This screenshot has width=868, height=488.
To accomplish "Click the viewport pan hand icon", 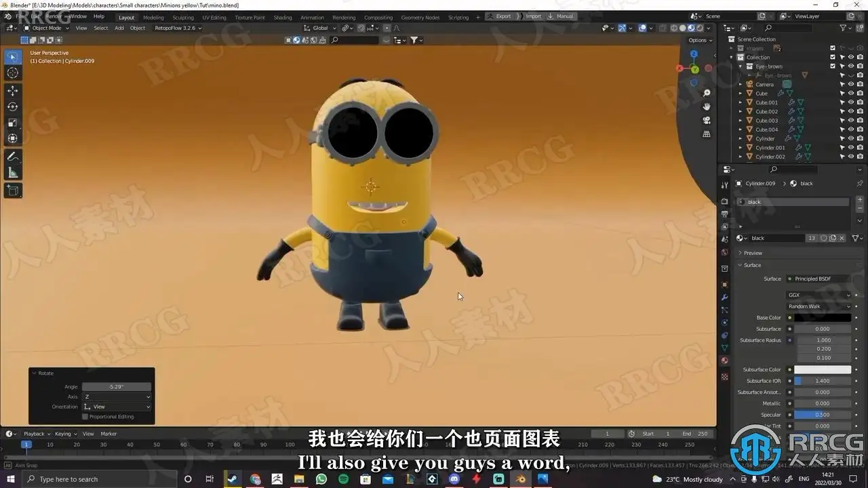I will (707, 106).
